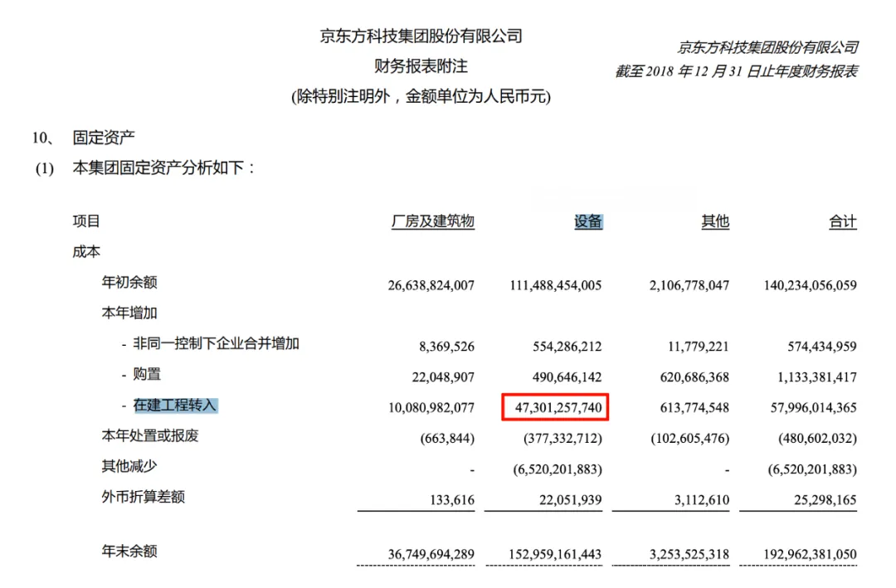Image resolution: width=896 pixels, height=588 pixels.
Task: Click the year-end value 36,749,694,289
Action: 431,554
